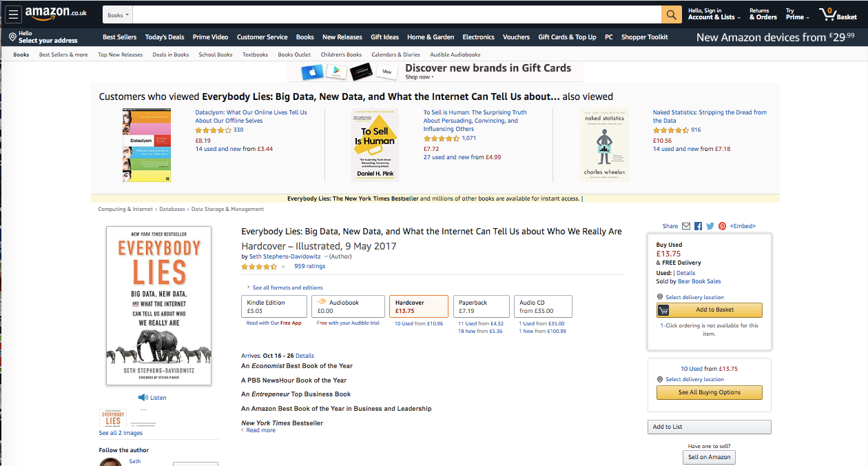868x466 pixels.
Task: Go to Children's Books subnav tab
Action: click(341, 54)
